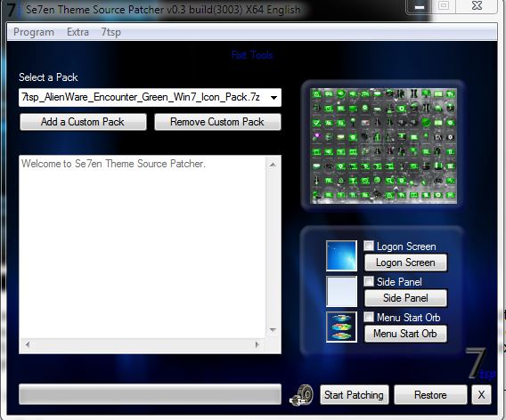Click the faint Fast Tools link
This screenshot has width=506, height=420.
[x=252, y=55]
